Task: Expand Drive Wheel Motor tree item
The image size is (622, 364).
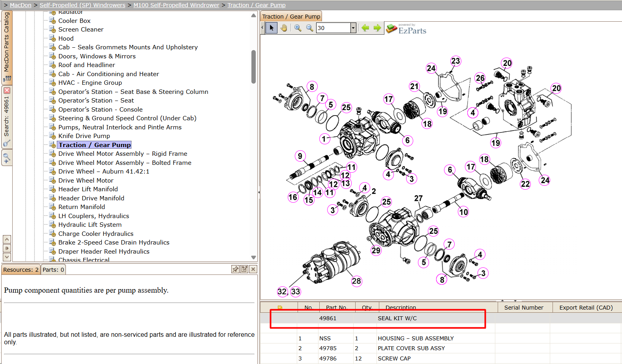Action: [86, 181]
